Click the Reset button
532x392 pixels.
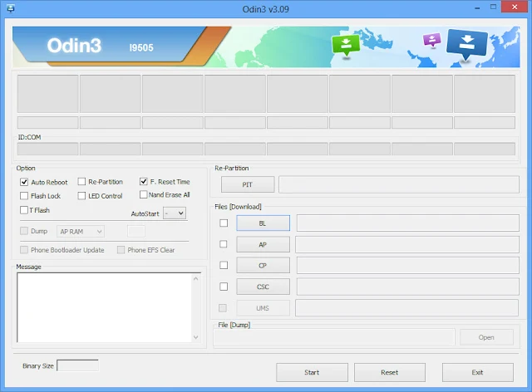(x=390, y=372)
